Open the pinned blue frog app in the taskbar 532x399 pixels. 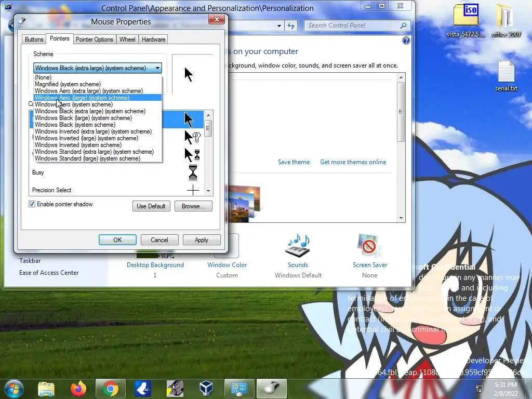click(x=142, y=389)
